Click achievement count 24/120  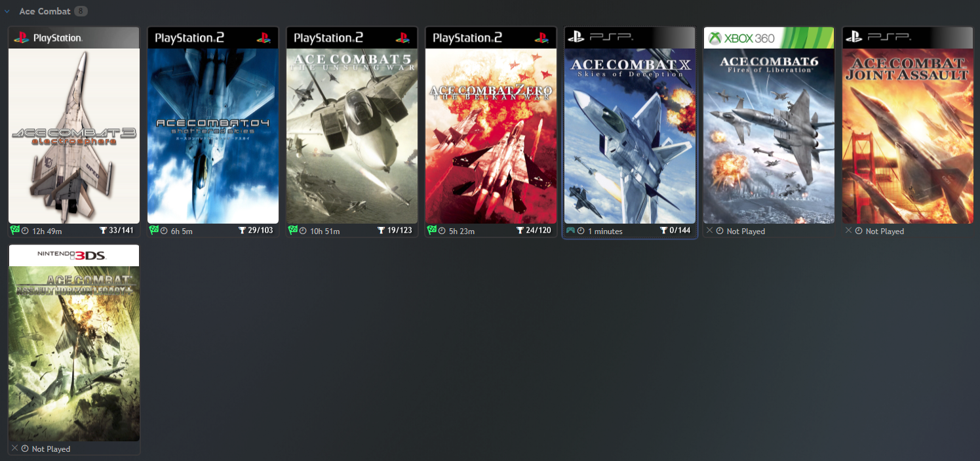click(538, 231)
